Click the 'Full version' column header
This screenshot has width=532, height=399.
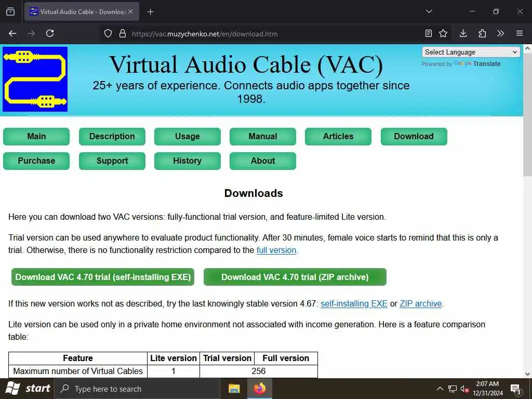286,358
